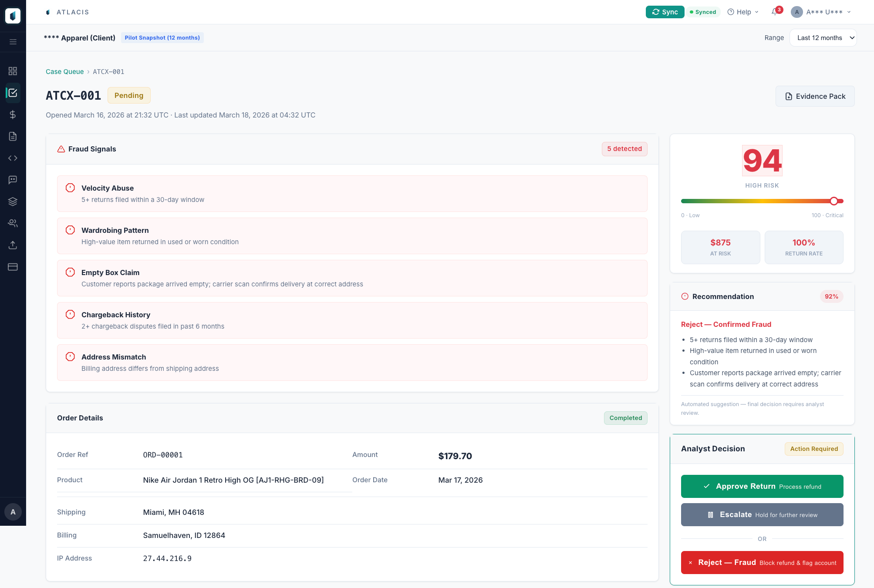The width and height of the screenshot is (874, 588).
Task: Click the Synced status indicator
Action: (x=703, y=12)
